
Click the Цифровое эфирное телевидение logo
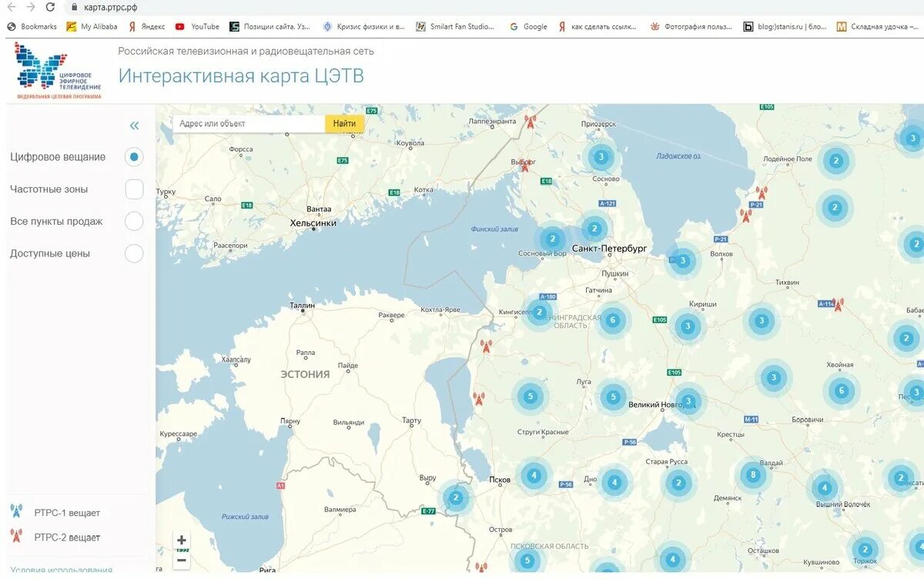[59, 72]
